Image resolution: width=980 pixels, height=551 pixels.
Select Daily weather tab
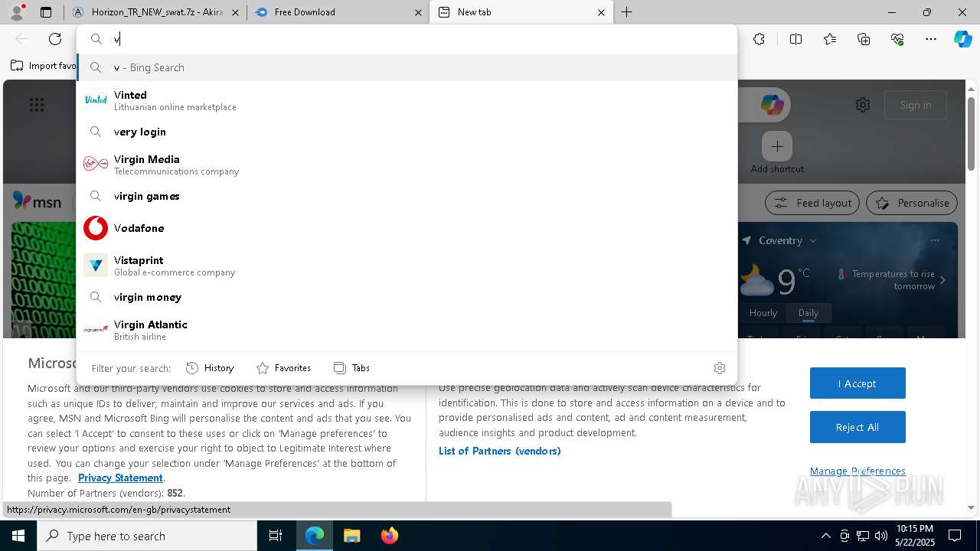[808, 313]
